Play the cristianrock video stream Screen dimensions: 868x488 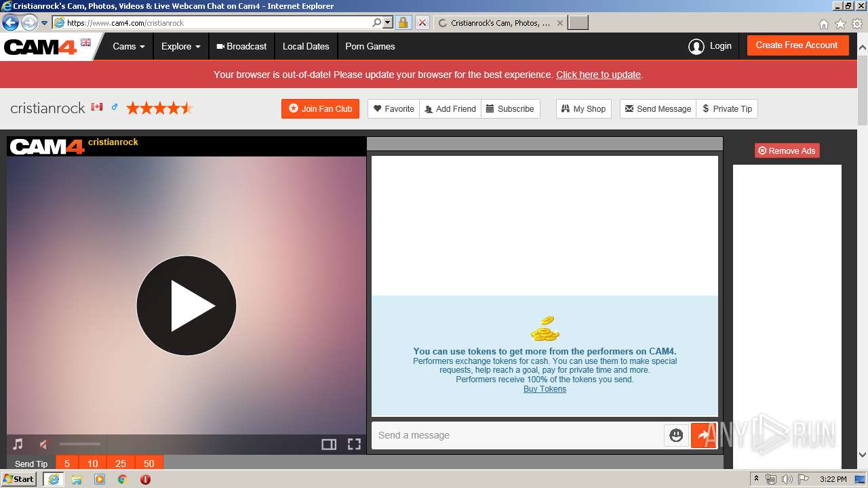pos(186,306)
